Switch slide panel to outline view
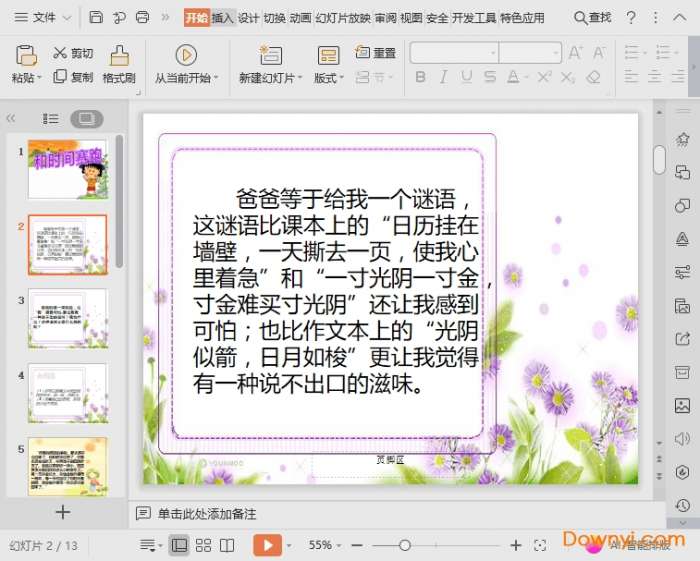 click(50, 118)
